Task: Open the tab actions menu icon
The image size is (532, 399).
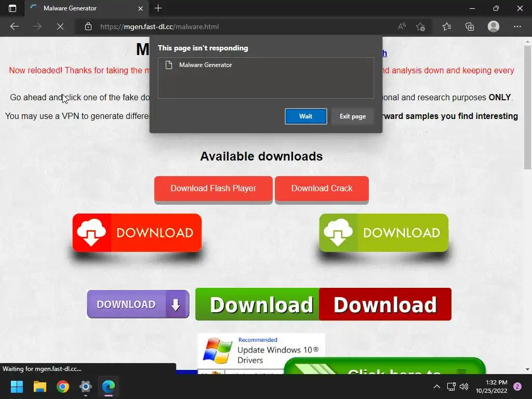Action: [x=12, y=8]
